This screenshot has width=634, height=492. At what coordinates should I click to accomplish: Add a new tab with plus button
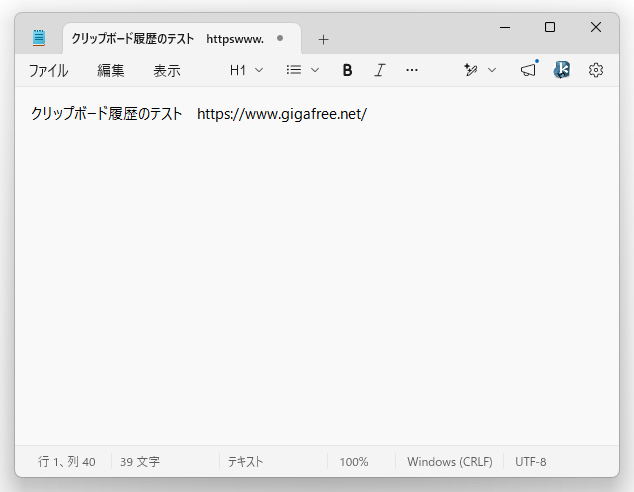(323, 40)
